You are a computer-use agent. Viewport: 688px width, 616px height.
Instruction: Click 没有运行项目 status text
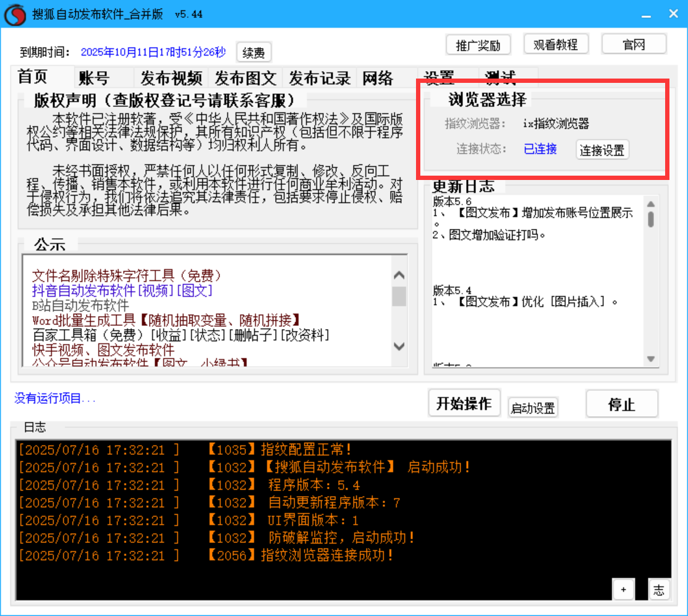pos(55,399)
